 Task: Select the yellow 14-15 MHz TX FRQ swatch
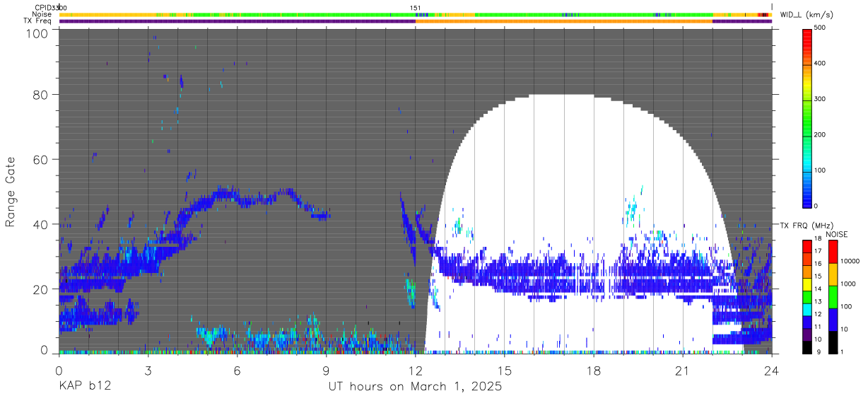coord(808,284)
